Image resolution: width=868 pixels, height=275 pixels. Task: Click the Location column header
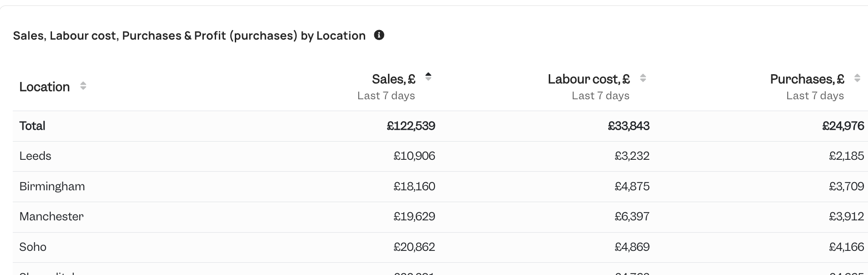[45, 87]
